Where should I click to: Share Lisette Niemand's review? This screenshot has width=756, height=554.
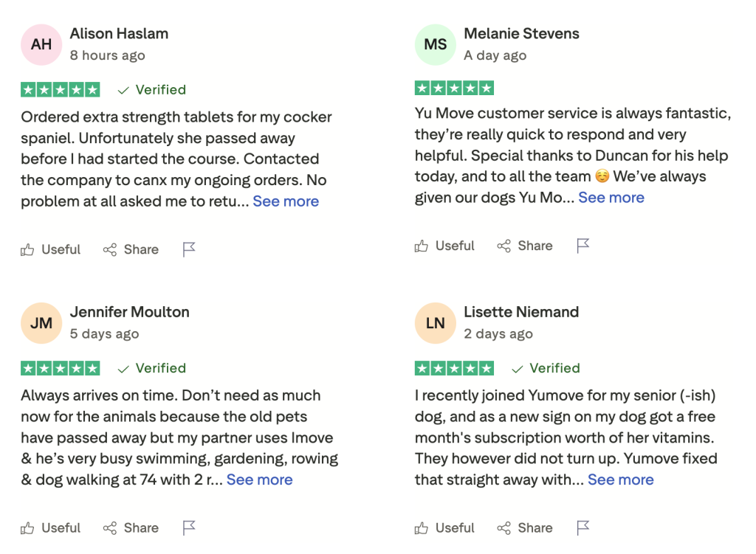point(525,527)
